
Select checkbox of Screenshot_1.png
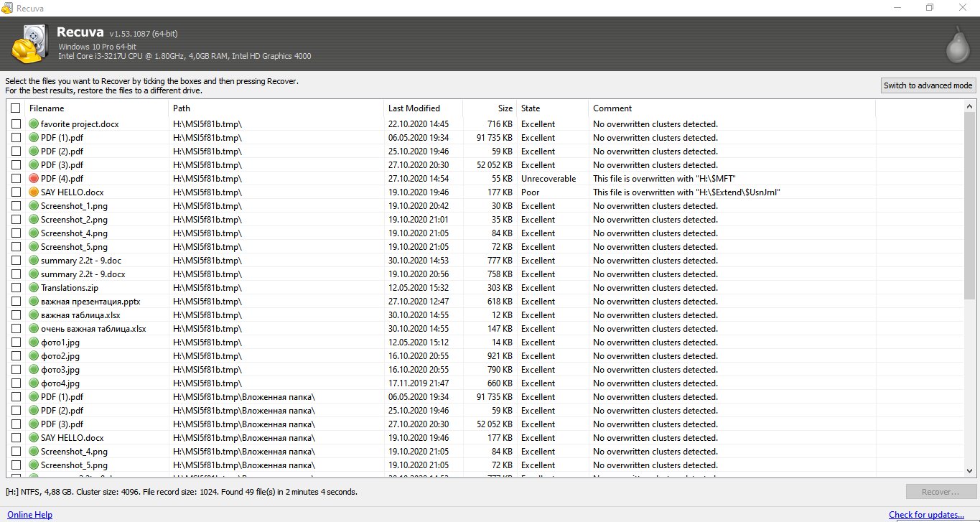coord(16,206)
